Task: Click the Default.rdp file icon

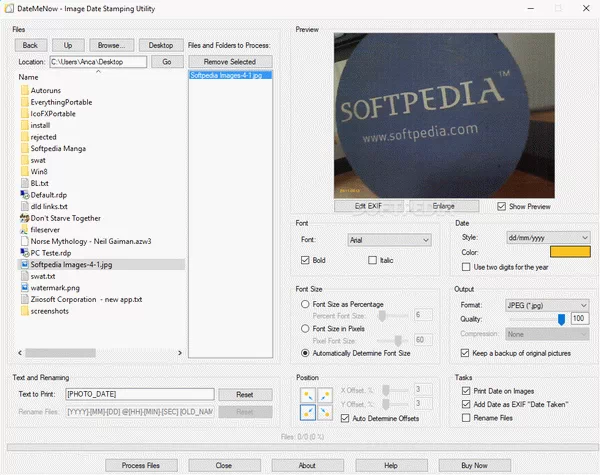Action: tap(24, 195)
